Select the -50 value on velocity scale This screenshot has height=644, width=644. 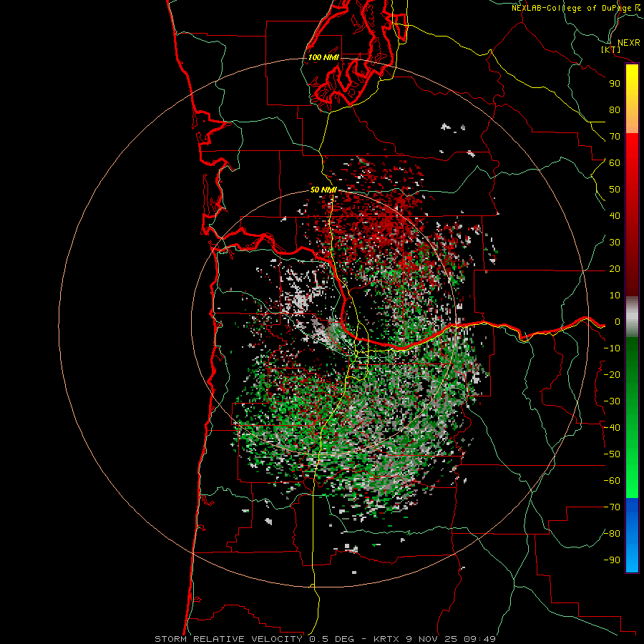612,454
